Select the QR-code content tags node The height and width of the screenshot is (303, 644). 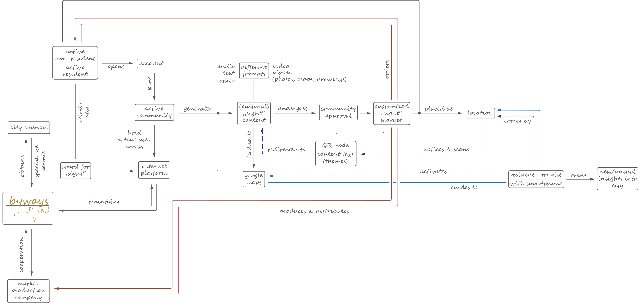[x=336, y=153]
